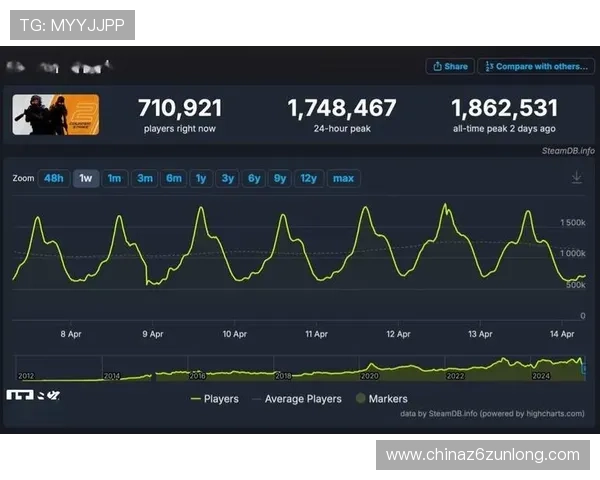The width and height of the screenshot is (600, 480).
Task: Pick the 3y zoom option
Action: [x=228, y=178]
